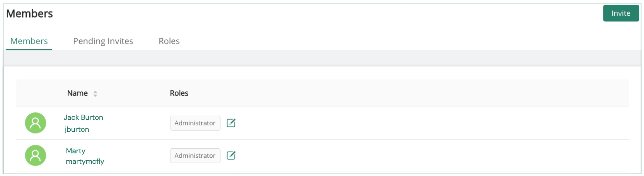Click the edit roles icon for Marty
The image size is (644, 176).
point(231,155)
